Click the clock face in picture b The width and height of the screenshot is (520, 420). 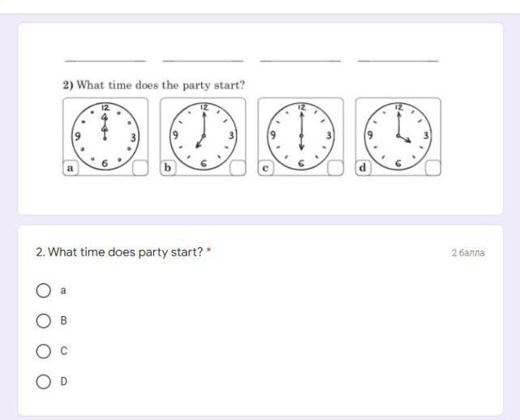[x=204, y=136]
